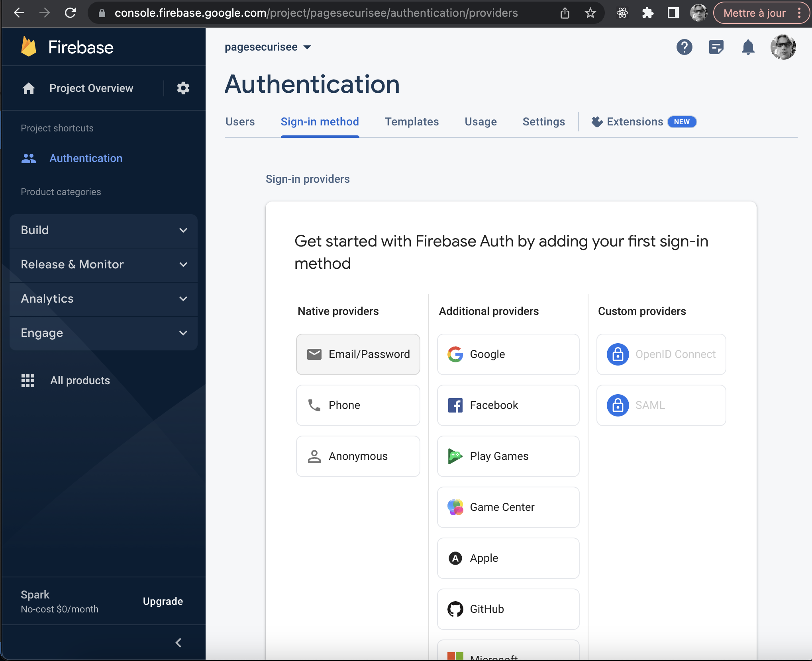
Task: Click the Mettre à jour button
Action: click(x=754, y=13)
